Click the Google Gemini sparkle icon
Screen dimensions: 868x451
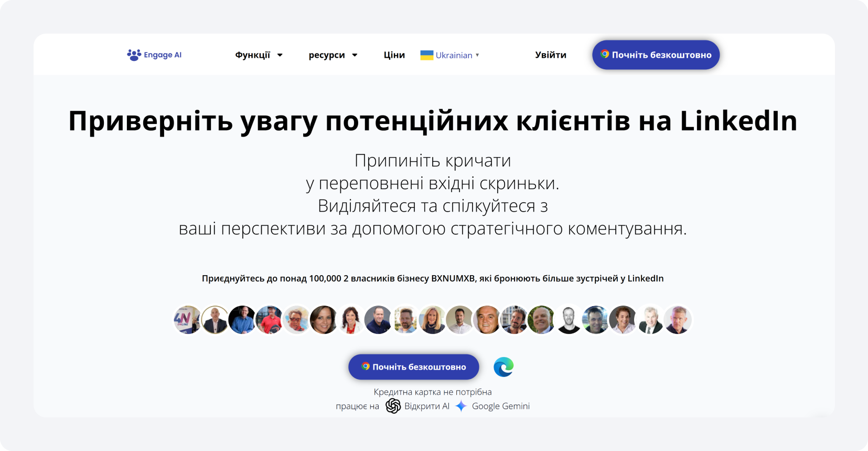(461, 406)
